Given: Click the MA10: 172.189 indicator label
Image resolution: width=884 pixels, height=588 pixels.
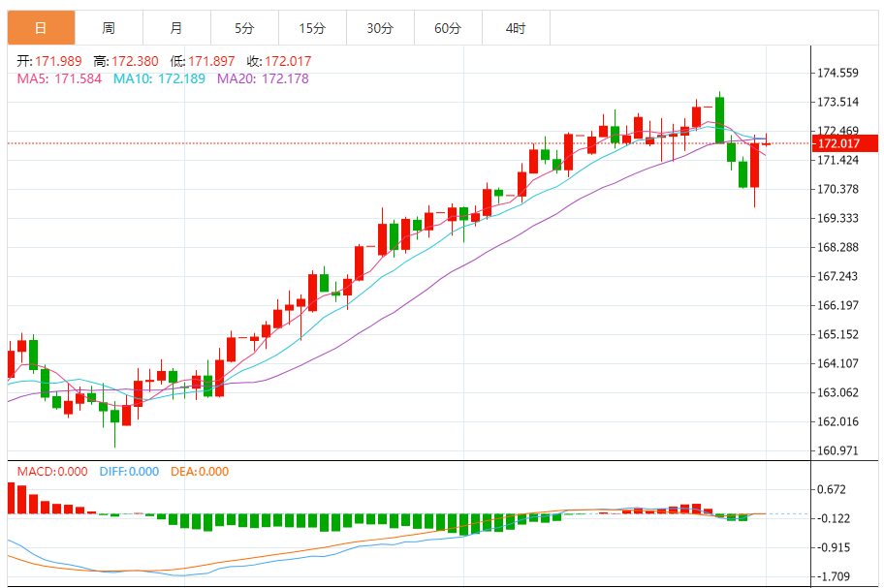Looking at the screenshot, I should tap(160, 78).
